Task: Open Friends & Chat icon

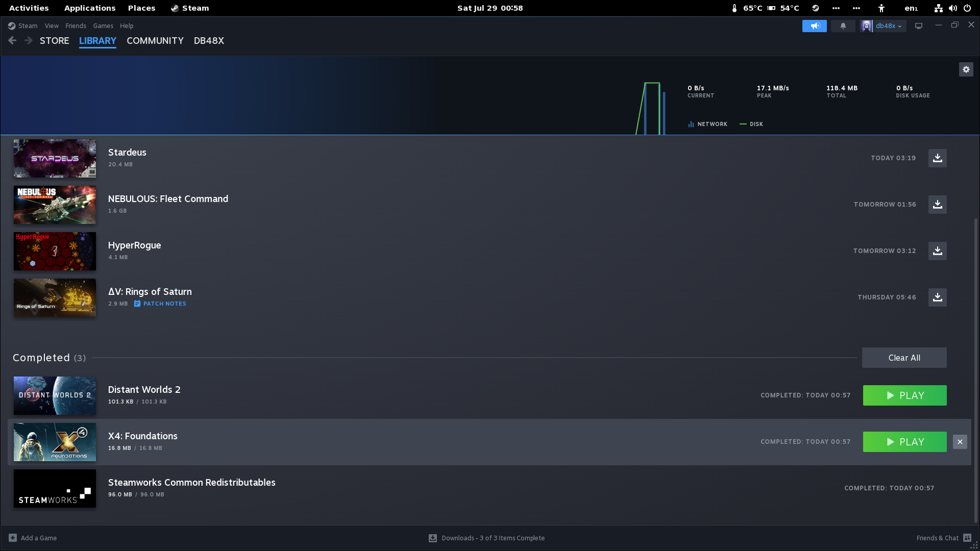Action: pos(967,538)
